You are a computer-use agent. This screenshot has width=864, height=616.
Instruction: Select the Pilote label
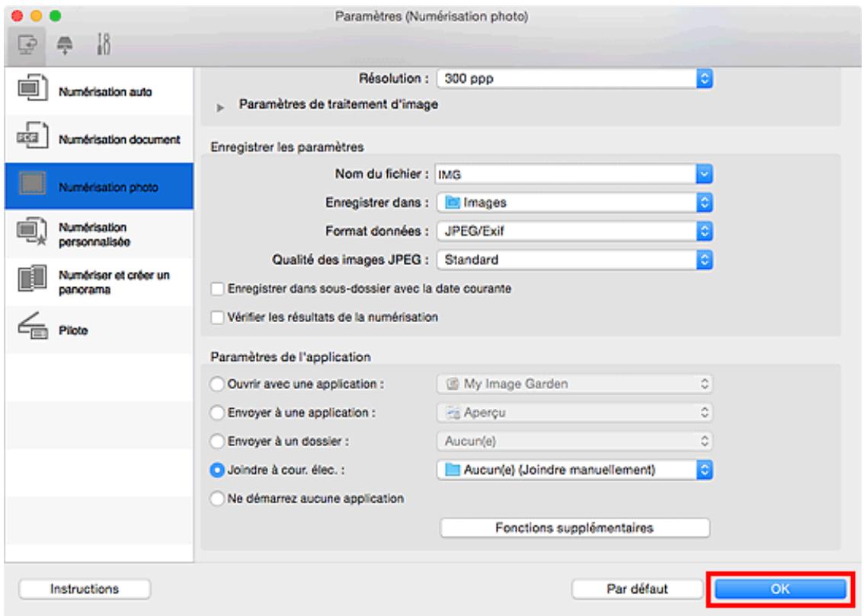73,330
